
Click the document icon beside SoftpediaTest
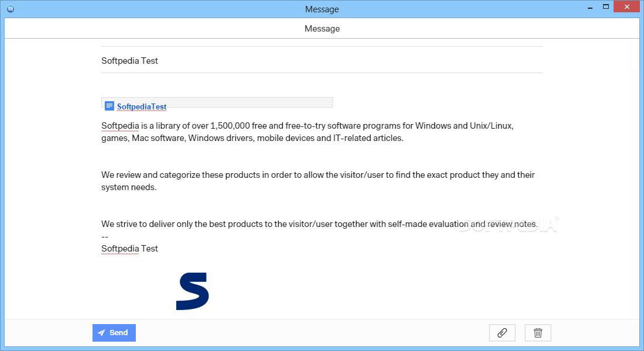[109, 106]
